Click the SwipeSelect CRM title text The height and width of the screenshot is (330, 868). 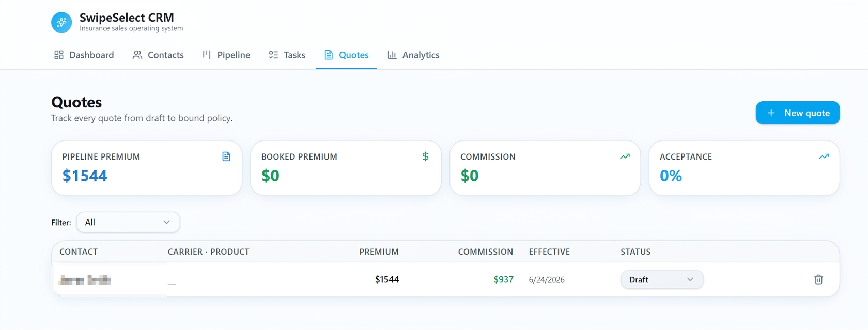[127, 18]
